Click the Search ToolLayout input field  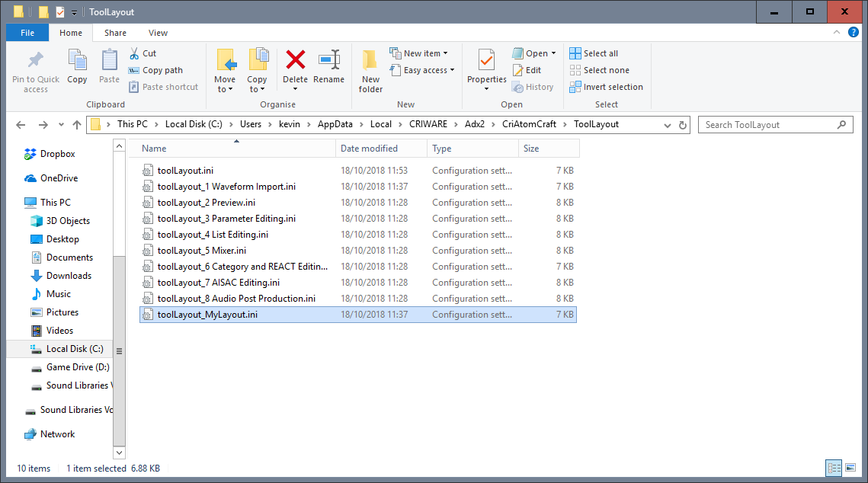(775, 125)
